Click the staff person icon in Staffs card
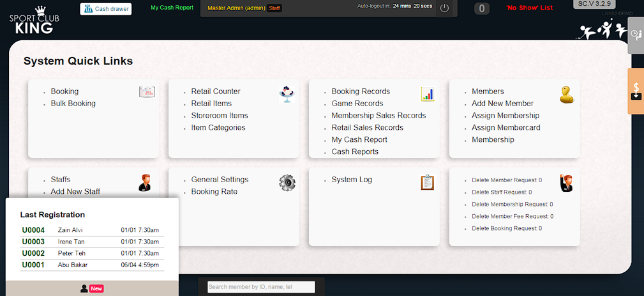Screen dimensions: 644x296 point(145,183)
